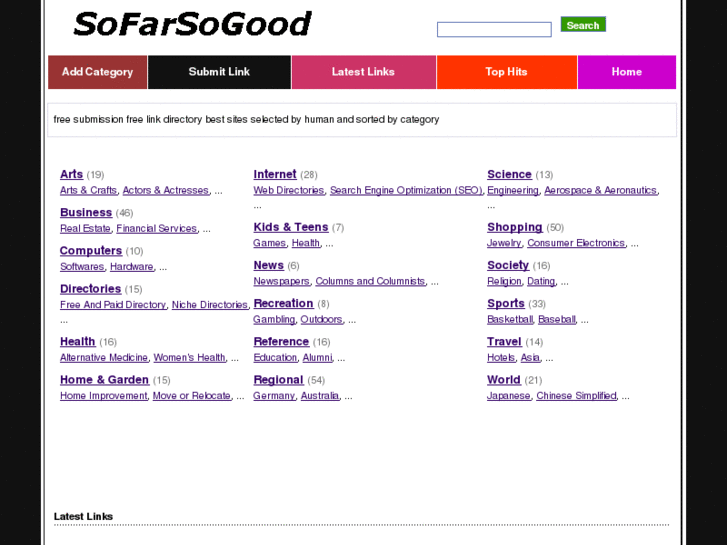Open Softwares subcategory
727x545 pixels.
[x=82, y=267]
